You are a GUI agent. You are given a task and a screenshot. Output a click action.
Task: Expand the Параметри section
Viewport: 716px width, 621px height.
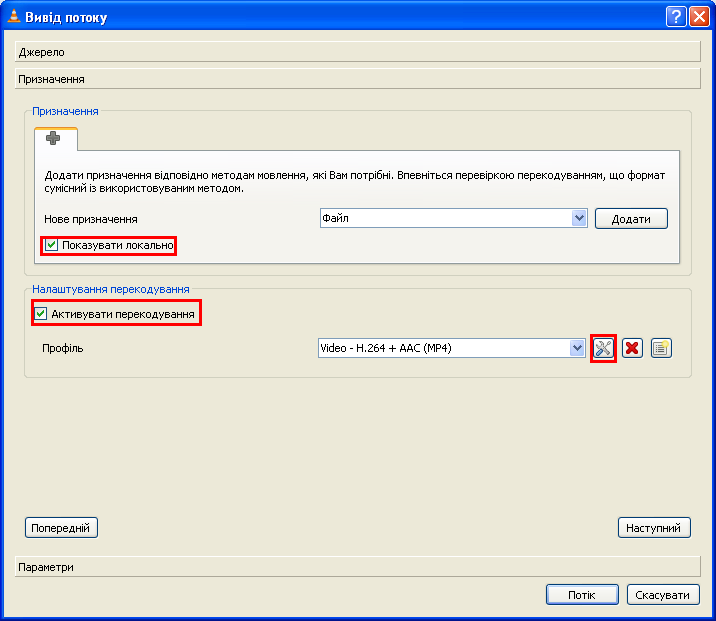(x=358, y=567)
